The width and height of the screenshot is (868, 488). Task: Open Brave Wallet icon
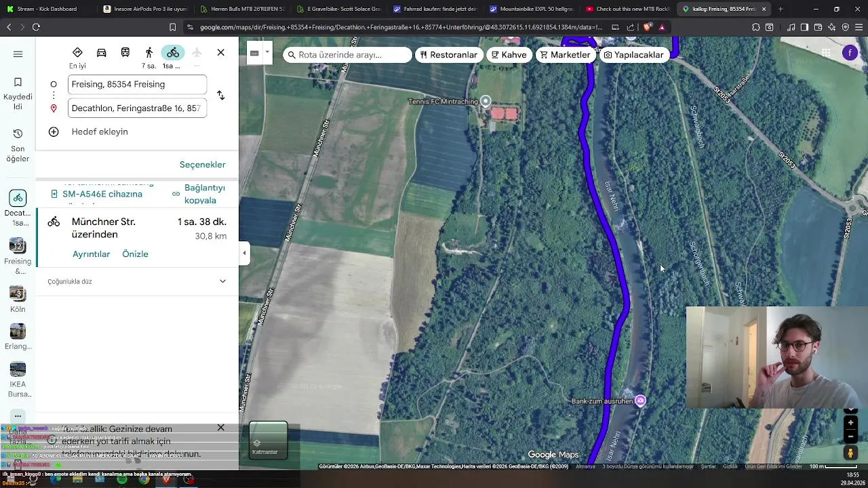(818, 27)
